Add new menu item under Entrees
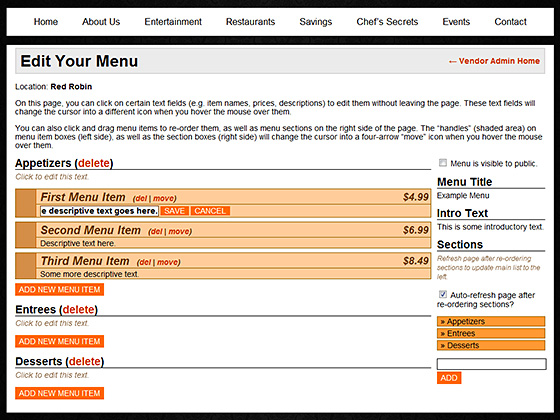560x420 pixels. 59,341
